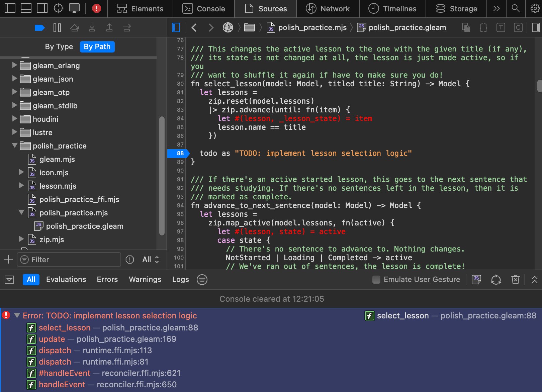
Task: Clear the console with the trash icon
Action: (x=516, y=279)
